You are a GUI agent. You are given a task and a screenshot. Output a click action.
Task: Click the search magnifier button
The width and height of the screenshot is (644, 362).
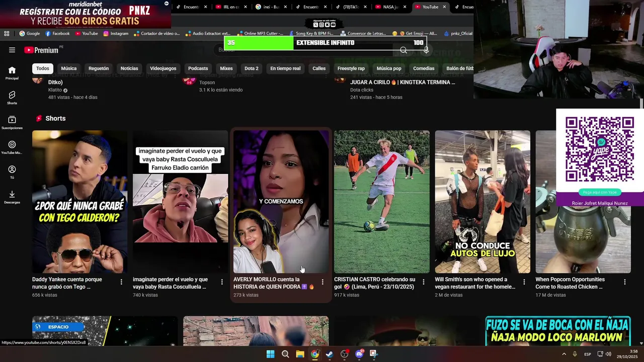(404, 50)
